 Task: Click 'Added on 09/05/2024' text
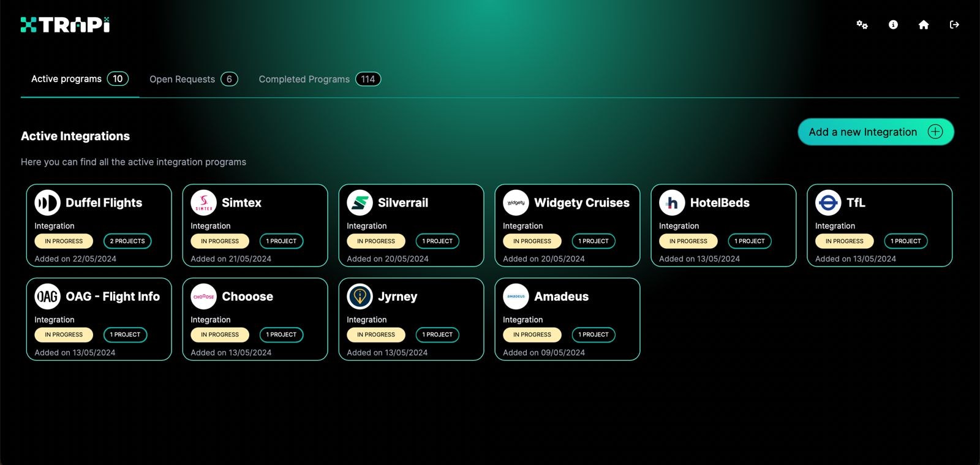[544, 353]
